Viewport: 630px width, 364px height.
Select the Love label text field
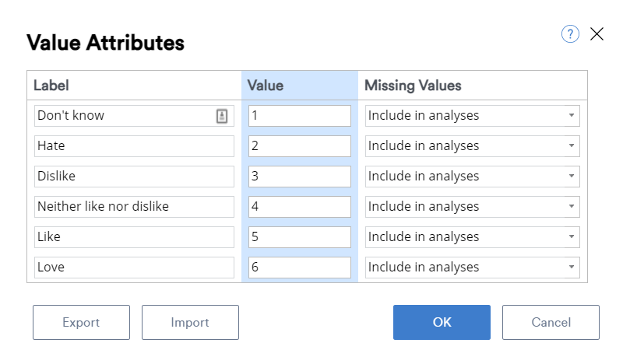134,268
